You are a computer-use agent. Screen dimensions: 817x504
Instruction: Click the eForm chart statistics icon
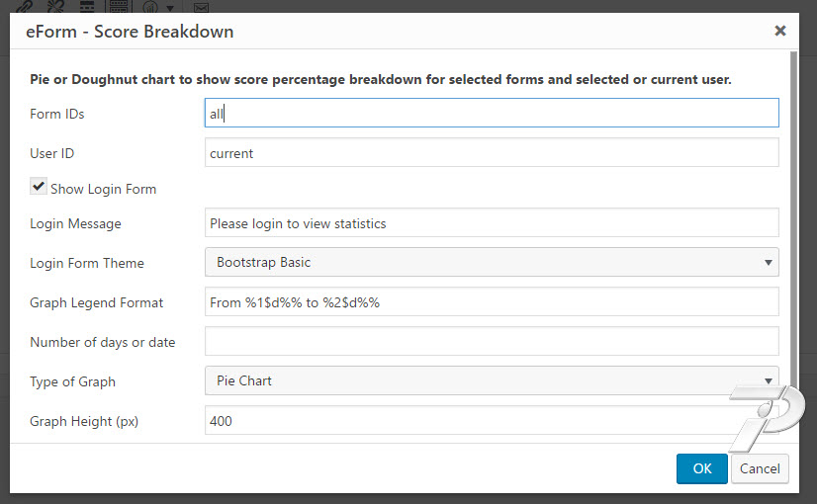pyautogui.click(x=150, y=6)
